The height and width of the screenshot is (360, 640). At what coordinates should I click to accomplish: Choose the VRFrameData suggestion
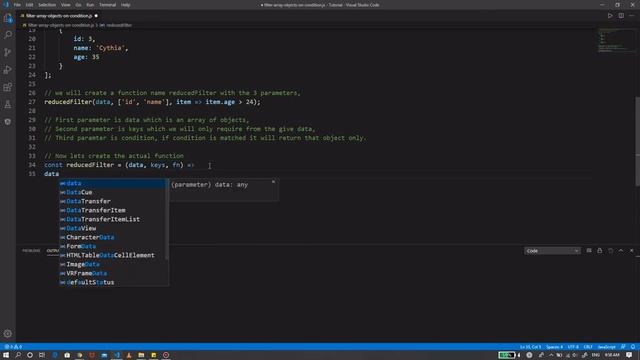click(x=113, y=273)
